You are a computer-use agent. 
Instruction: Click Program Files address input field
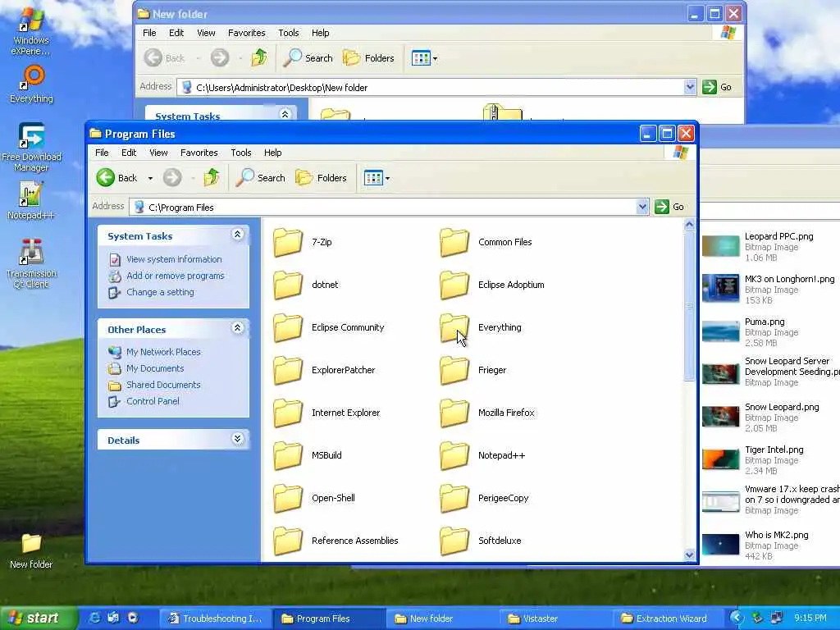click(382, 208)
